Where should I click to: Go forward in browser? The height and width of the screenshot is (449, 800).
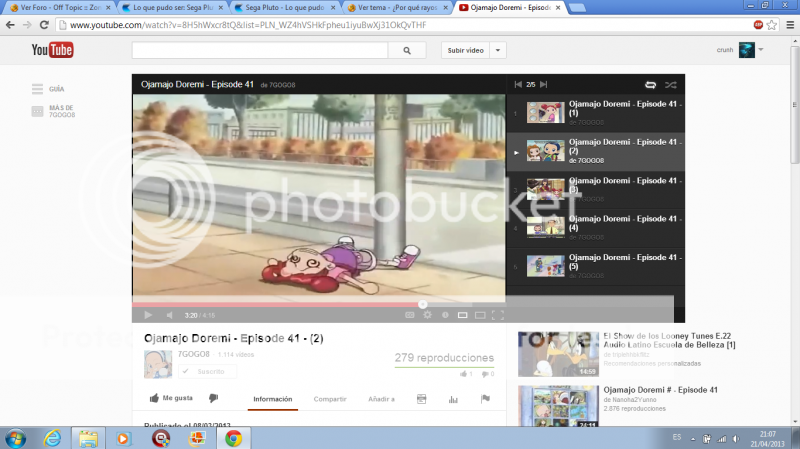coord(27,24)
